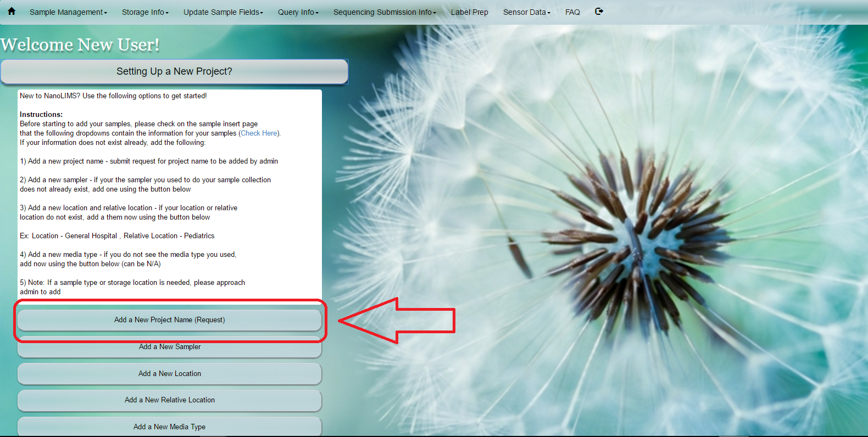Viewport: 868px width, 437px height.
Task: Expand the Sensor Data menu
Action: click(x=526, y=12)
